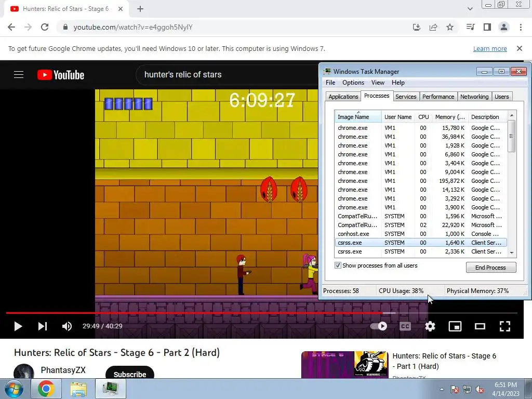Image resolution: width=532 pixels, height=399 pixels.
Task: Open Chrome from the taskbar
Action: point(46,389)
